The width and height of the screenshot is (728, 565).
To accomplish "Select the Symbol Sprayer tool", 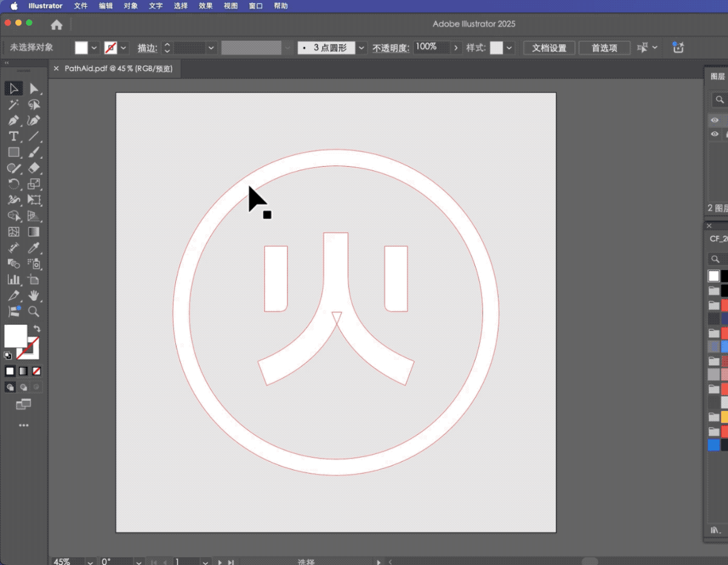I will [x=34, y=263].
